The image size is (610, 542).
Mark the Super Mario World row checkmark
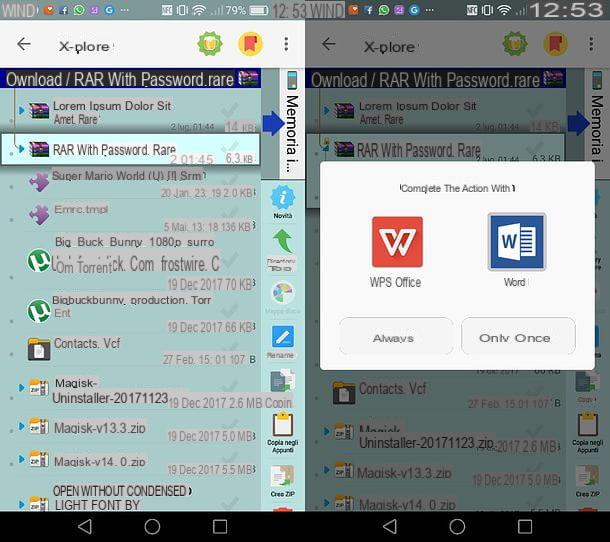point(230,180)
